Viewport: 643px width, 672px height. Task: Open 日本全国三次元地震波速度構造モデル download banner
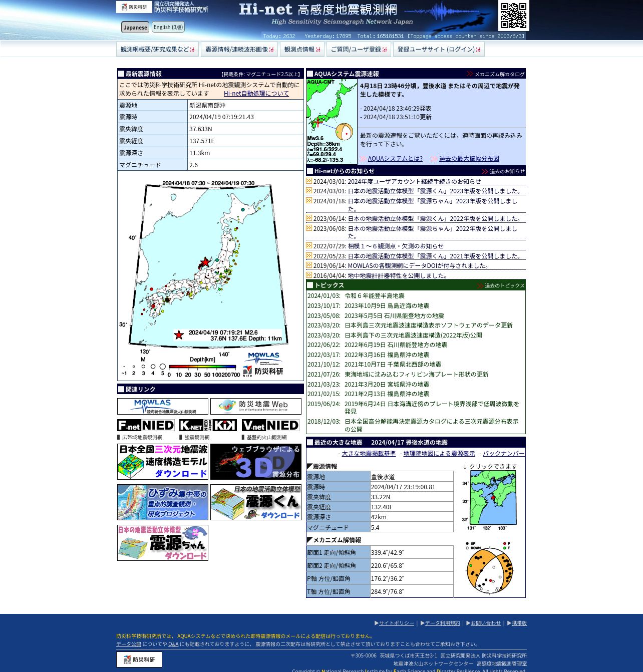click(163, 462)
